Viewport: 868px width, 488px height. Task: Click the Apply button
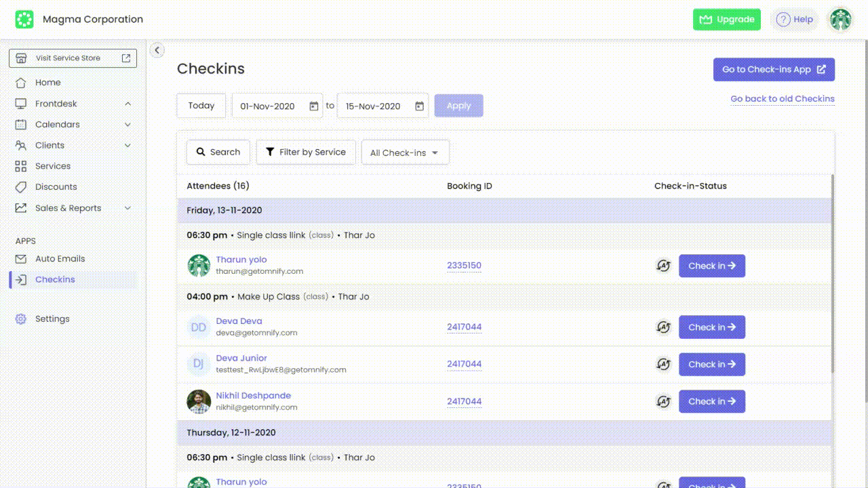[459, 106]
